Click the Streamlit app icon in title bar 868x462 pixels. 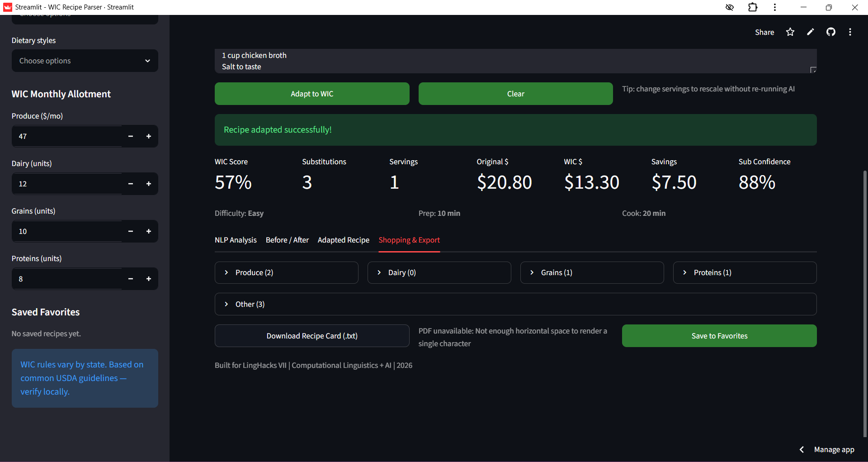point(7,7)
